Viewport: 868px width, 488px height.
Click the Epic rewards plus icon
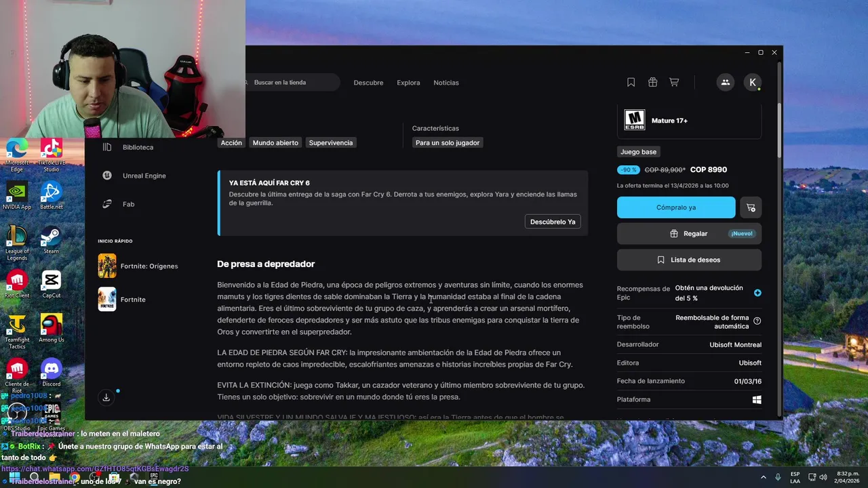point(757,293)
